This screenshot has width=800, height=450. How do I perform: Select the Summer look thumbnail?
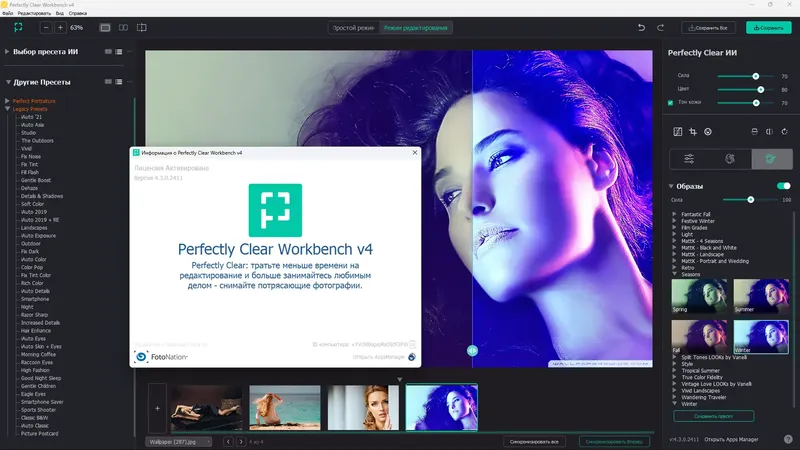pos(761,296)
